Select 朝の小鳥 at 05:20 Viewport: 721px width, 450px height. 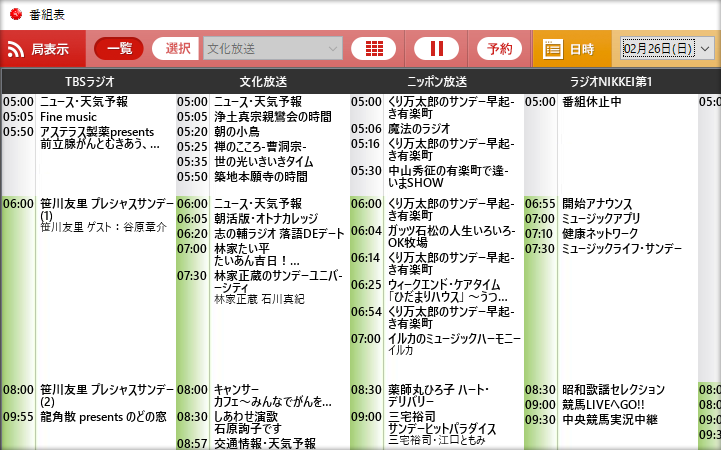tap(236, 132)
